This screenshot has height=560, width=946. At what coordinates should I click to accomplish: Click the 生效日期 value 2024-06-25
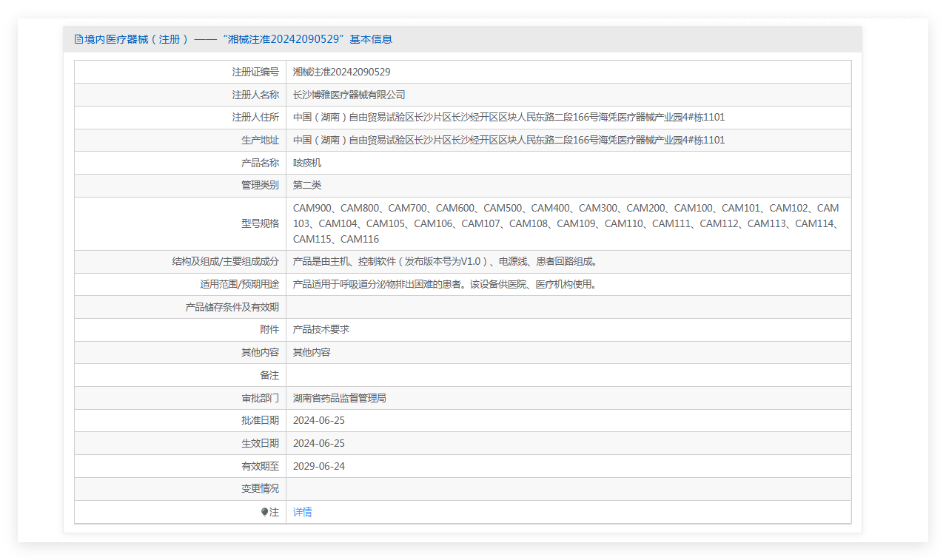pyautogui.click(x=318, y=443)
